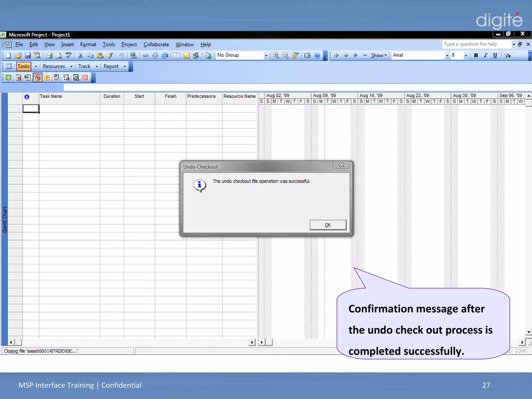Click the green login icon on the Digite toolbar
Screen dimensions: 532x399
tap(9, 77)
